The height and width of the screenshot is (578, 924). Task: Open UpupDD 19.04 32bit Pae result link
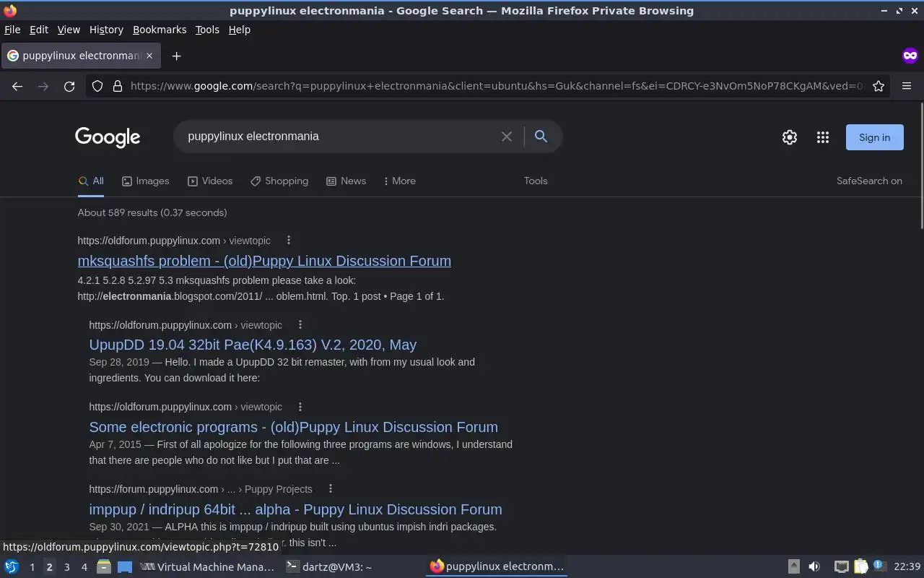253,345
